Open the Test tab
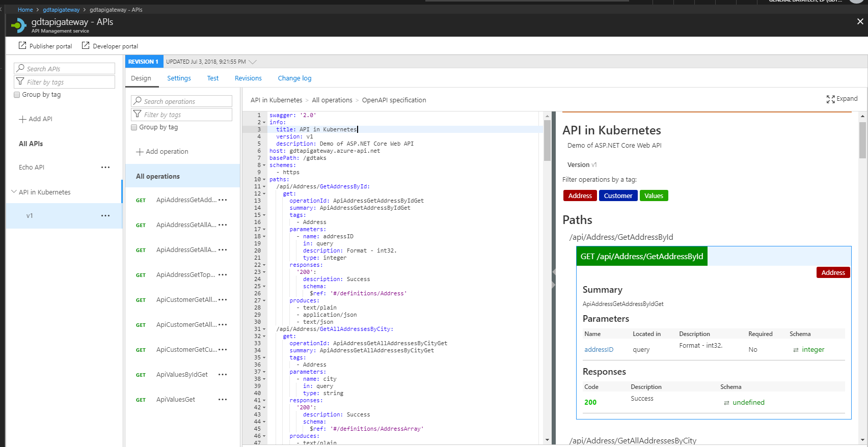This screenshot has width=868, height=447. [213, 78]
